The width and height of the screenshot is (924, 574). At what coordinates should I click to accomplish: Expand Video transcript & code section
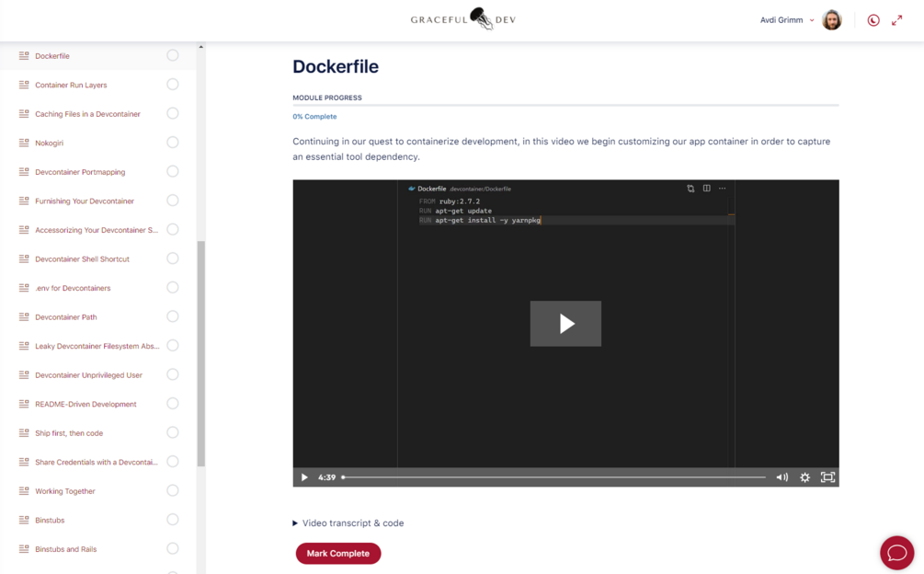pos(348,522)
